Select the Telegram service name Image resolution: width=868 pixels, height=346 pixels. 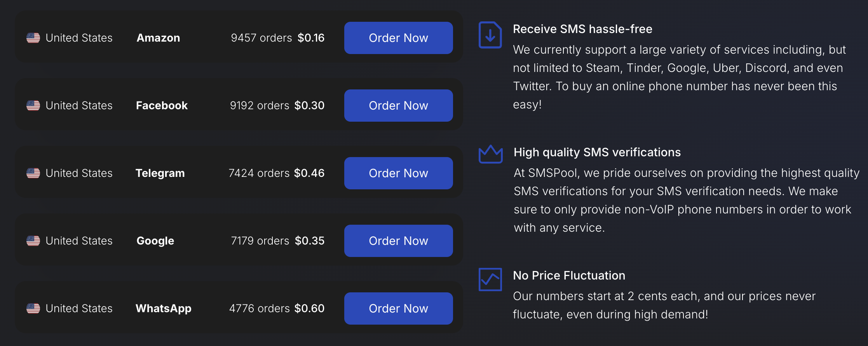pyautogui.click(x=160, y=173)
